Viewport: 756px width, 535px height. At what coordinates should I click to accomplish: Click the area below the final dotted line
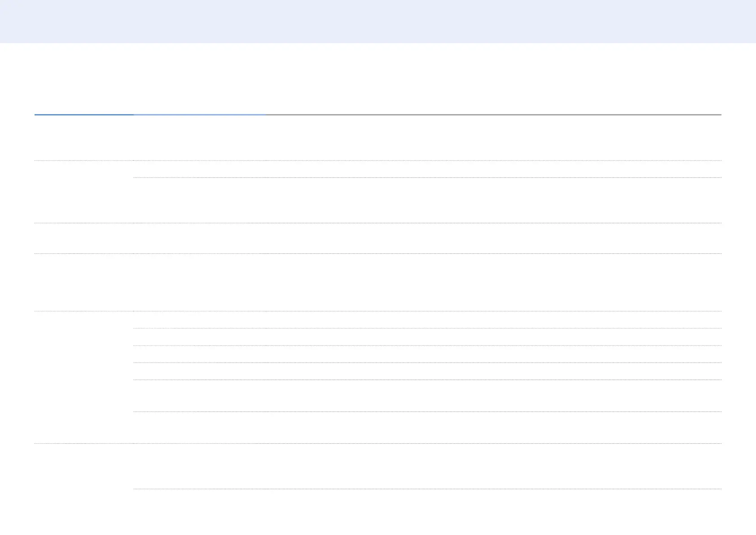tap(427, 511)
